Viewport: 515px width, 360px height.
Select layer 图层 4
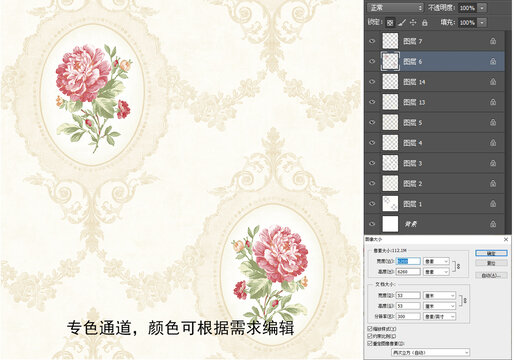click(434, 143)
